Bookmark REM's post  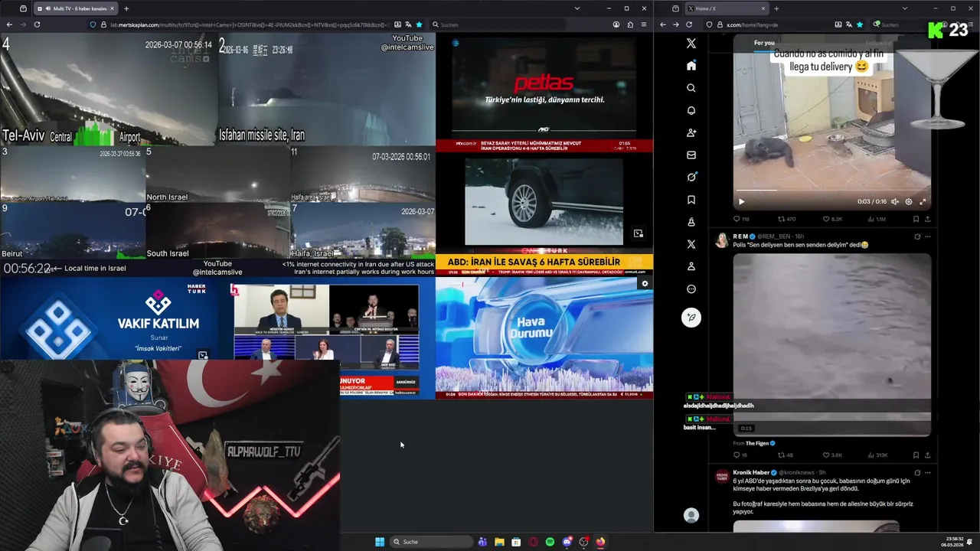[x=916, y=455]
